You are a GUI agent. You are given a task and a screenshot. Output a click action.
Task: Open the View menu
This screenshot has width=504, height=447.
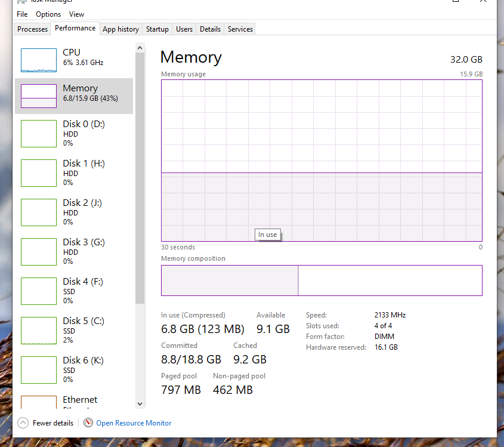tap(76, 14)
